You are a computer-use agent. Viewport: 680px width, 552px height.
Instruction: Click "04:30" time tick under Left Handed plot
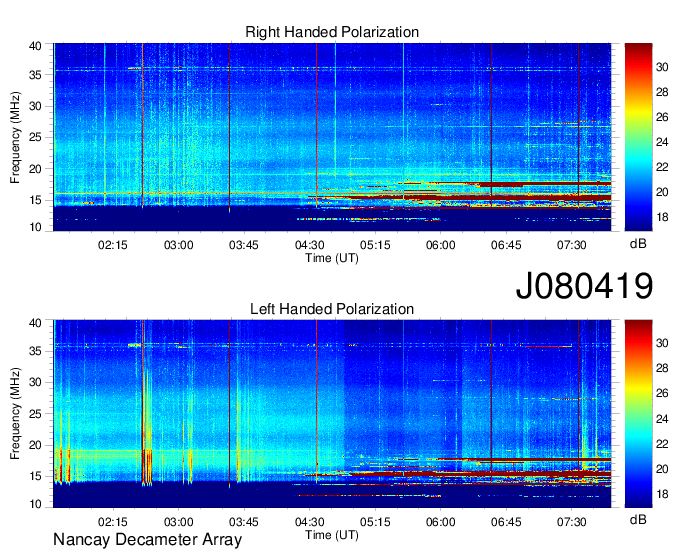[x=310, y=522]
